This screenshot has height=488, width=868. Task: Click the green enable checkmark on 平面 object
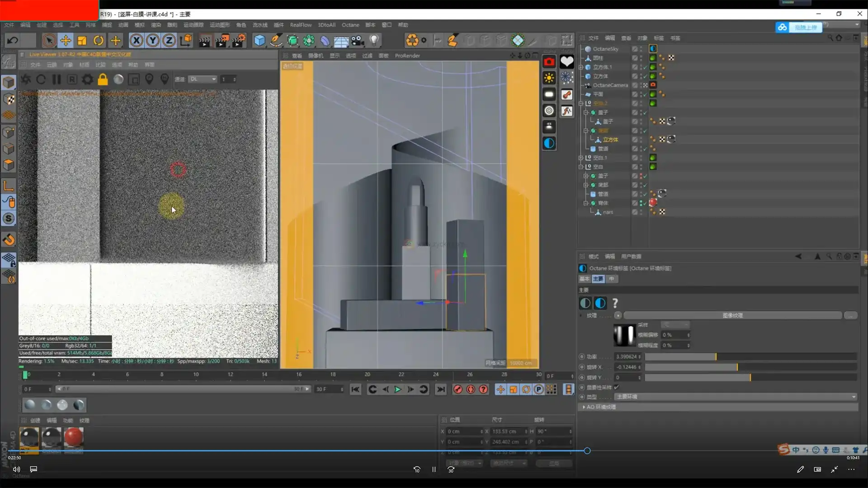(646, 94)
